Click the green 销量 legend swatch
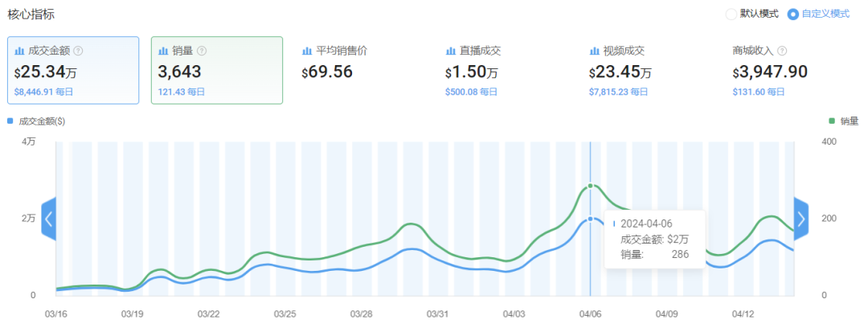Viewport: 868px width, 336px height. click(832, 121)
